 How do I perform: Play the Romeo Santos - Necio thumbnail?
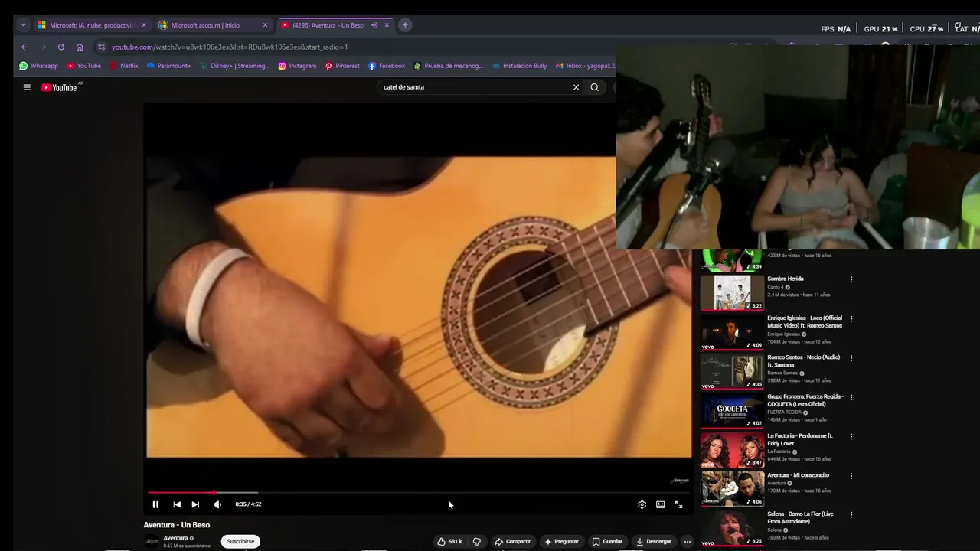tap(732, 370)
